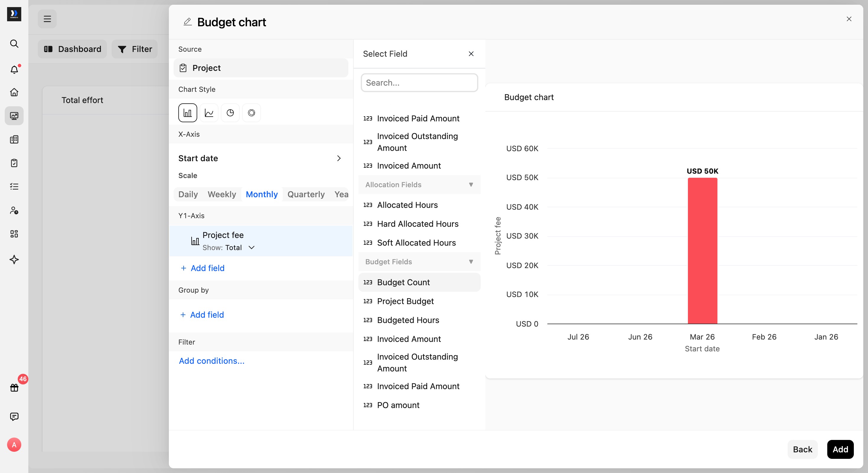Open the Project source selector
868x473 pixels.
click(261, 68)
